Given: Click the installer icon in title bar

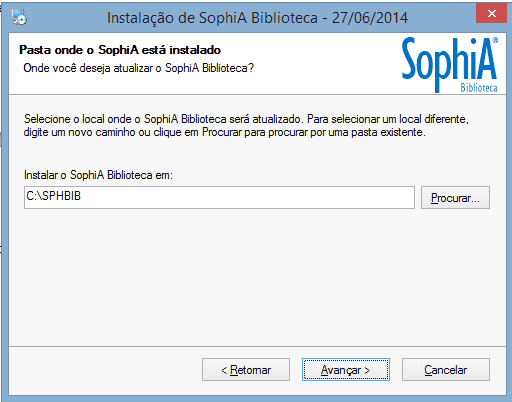Looking at the screenshot, I should pyautogui.click(x=19, y=17).
